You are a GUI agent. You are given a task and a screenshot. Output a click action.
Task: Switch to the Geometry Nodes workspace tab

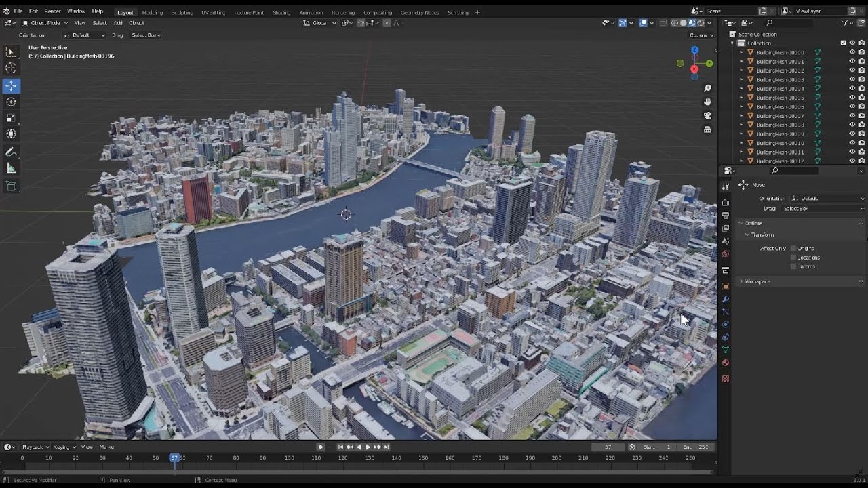coord(420,12)
